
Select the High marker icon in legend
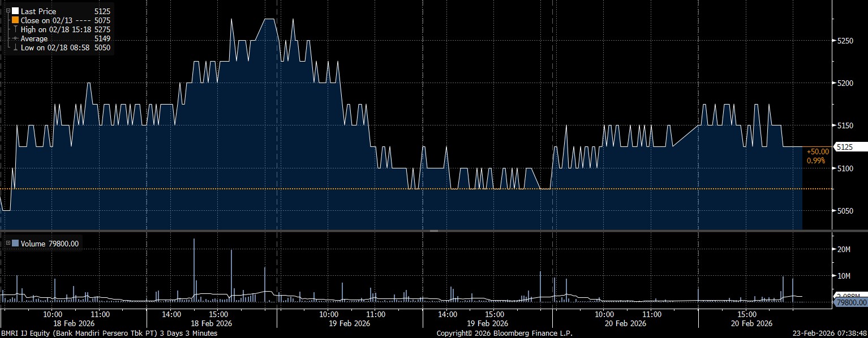pos(15,29)
